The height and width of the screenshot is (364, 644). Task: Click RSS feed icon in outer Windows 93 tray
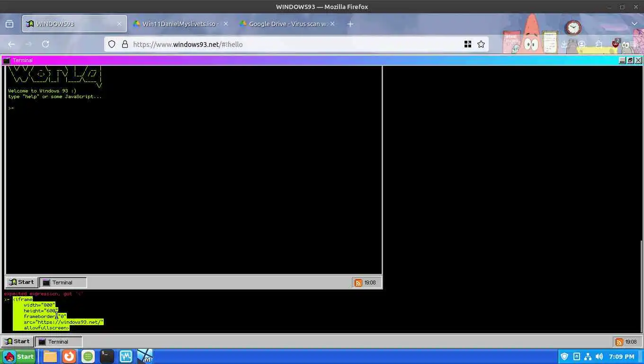619,342
